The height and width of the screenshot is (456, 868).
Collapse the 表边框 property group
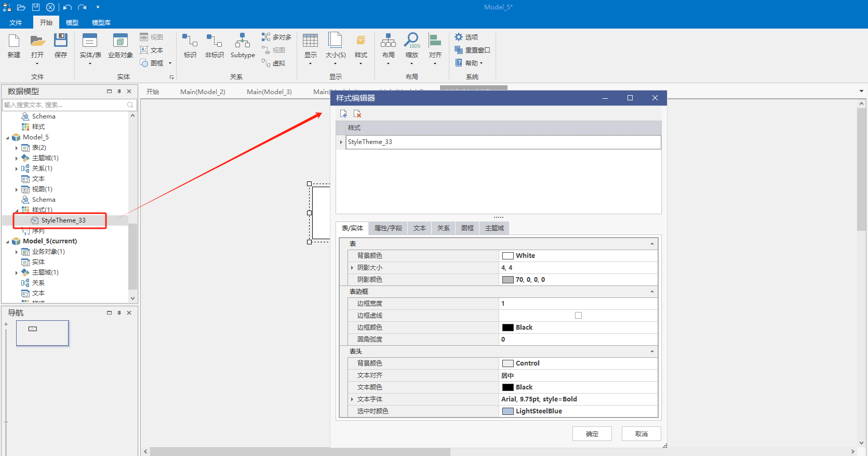pyautogui.click(x=652, y=292)
